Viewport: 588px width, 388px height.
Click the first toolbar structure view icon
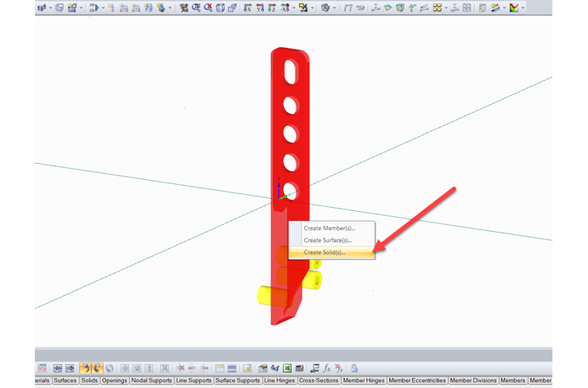pos(42,8)
